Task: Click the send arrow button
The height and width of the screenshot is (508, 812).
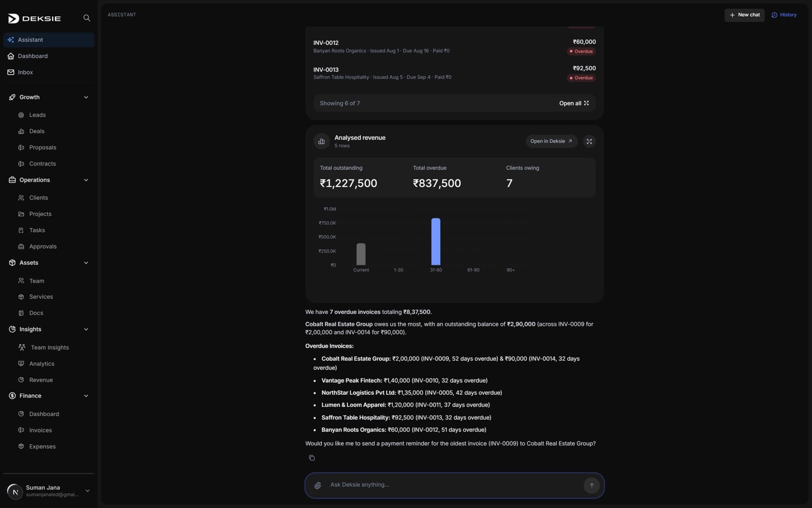Action: [591, 485]
